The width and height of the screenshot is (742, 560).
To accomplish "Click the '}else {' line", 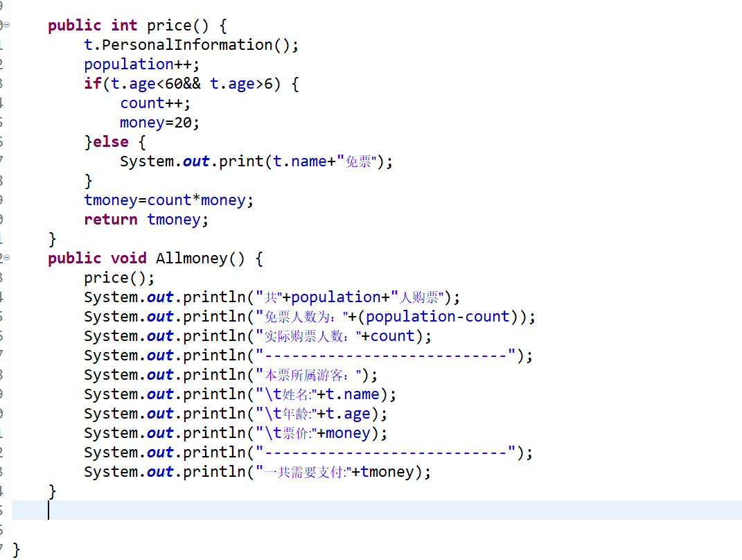I will 115,142.
